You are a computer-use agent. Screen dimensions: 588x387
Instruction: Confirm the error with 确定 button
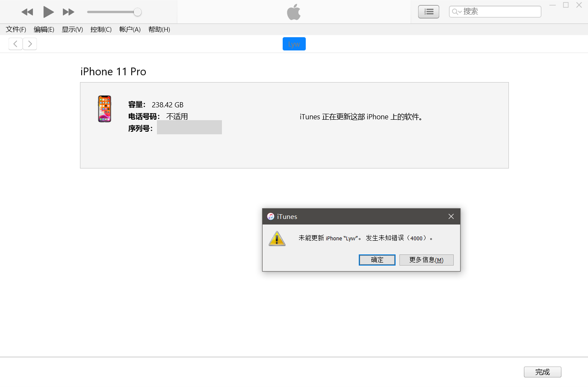pos(377,260)
